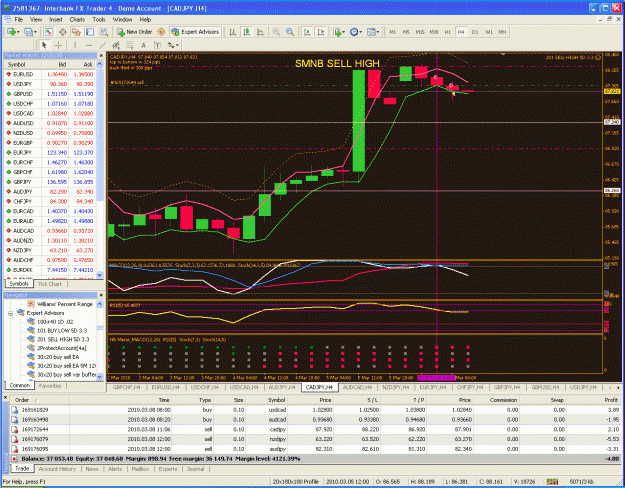The height and width of the screenshot is (488, 625).
Task: Select the MN timeframe
Action: (502, 32)
